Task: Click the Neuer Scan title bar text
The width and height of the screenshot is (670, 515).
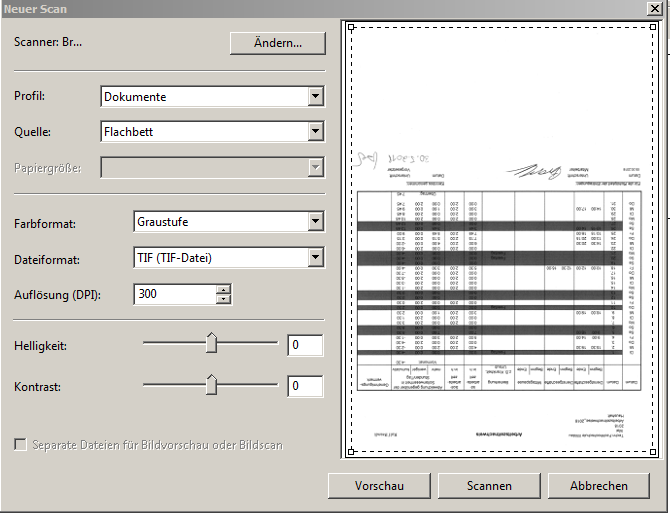Action: click(35, 9)
